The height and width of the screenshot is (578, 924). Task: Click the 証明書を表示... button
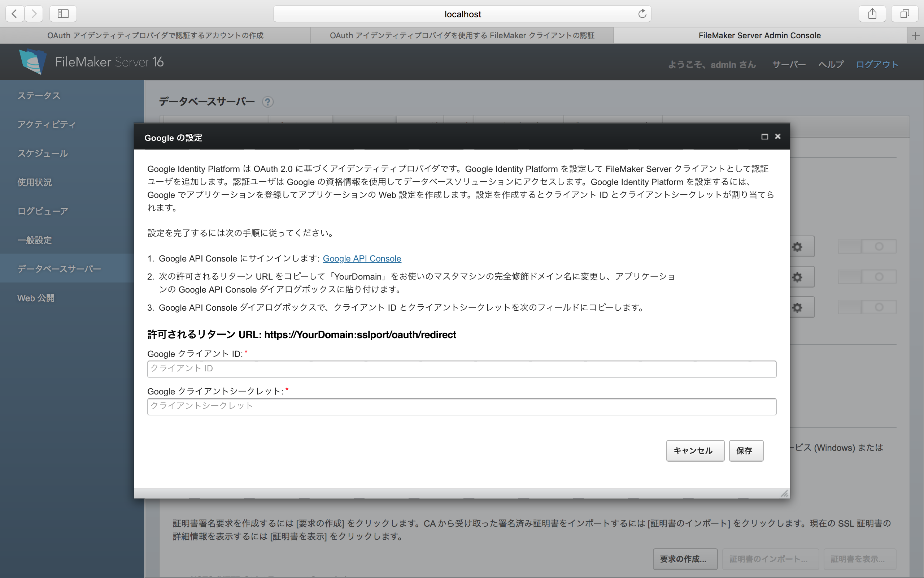[860, 559]
